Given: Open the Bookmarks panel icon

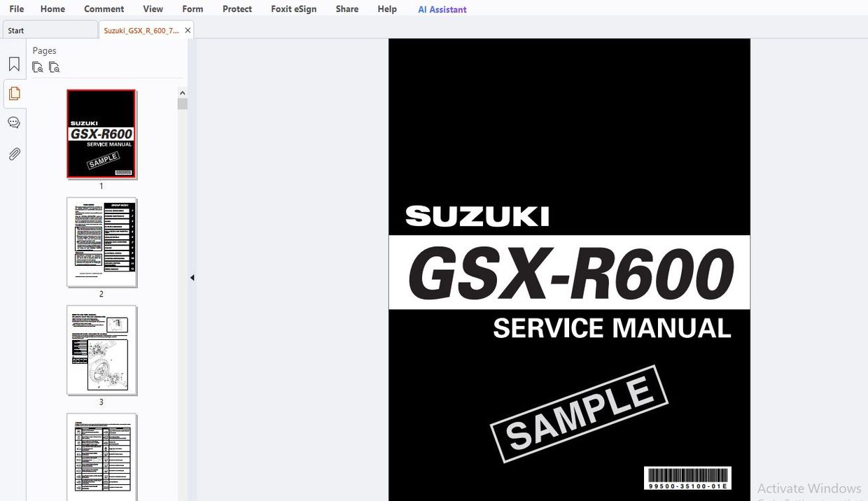Looking at the screenshot, I should coord(14,63).
